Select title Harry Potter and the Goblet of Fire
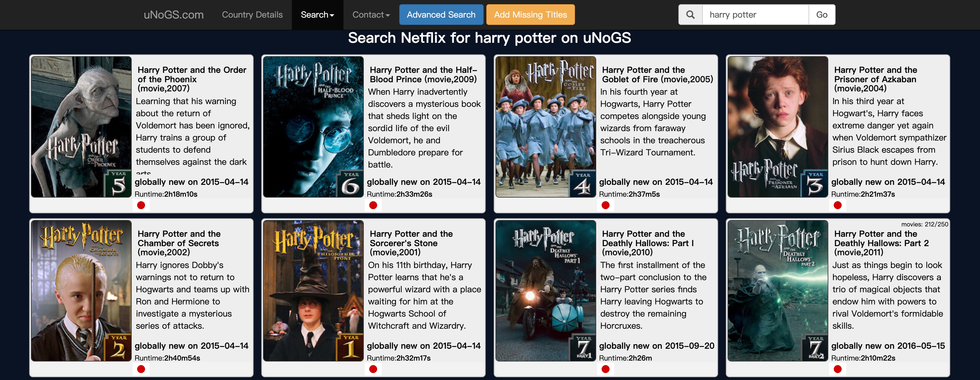Image resolution: width=980 pixels, height=380 pixels. click(x=657, y=75)
